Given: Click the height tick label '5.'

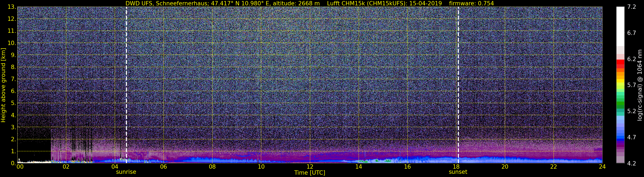Looking at the screenshot, I should pos(13,103).
